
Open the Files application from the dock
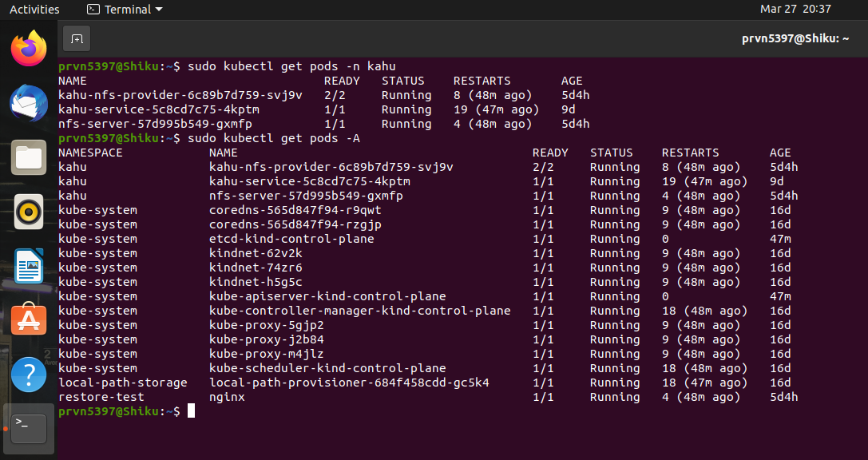(28, 157)
